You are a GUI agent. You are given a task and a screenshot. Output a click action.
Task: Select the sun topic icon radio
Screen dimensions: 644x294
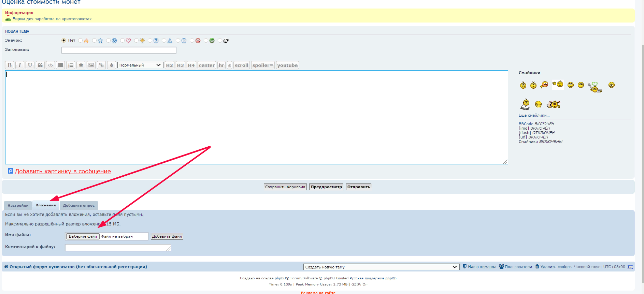click(136, 40)
